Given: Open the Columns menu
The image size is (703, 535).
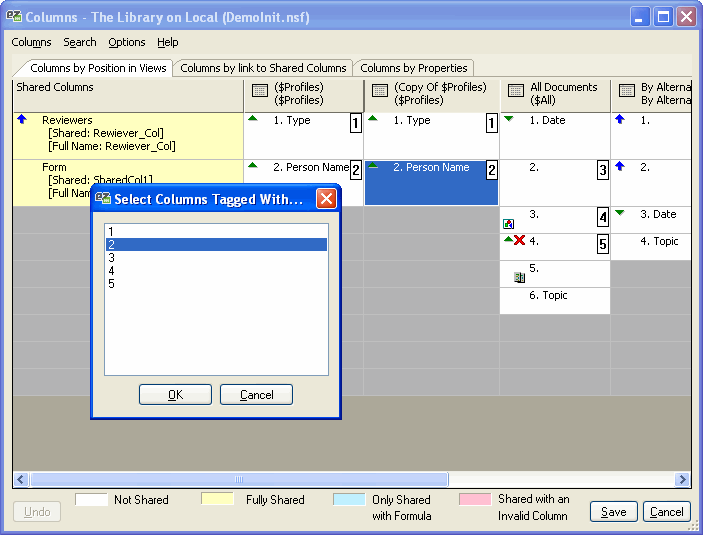Looking at the screenshot, I should pyautogui.click(x=31, y=42).
